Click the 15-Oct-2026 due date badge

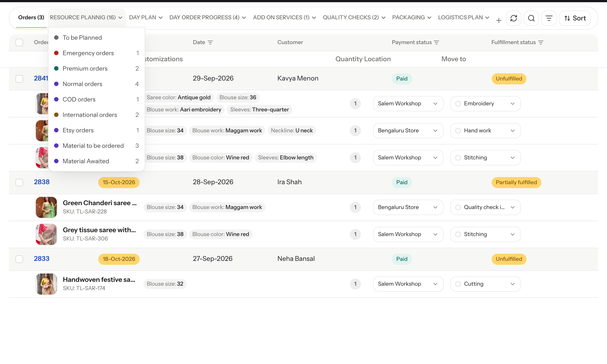click(119, 183)
